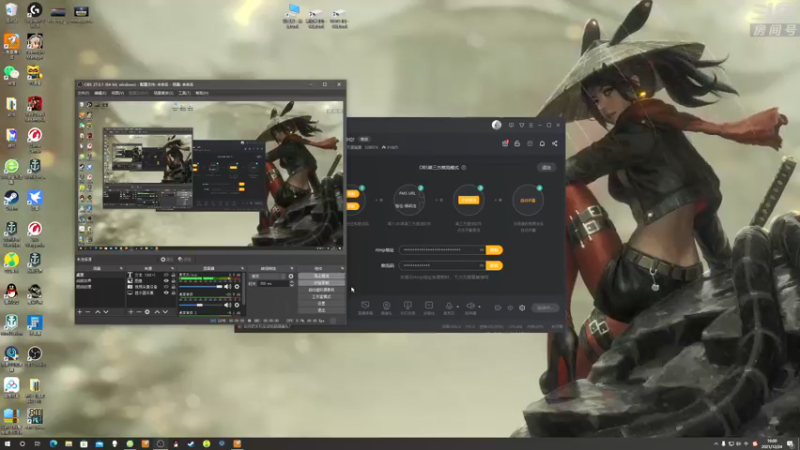Mute the second audio mixer channel
This screenshot has height=450, width=800.
[228, 305]
